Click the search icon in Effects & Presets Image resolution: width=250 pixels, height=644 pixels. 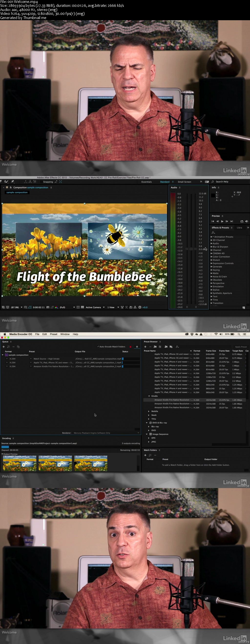coord(213,233)
